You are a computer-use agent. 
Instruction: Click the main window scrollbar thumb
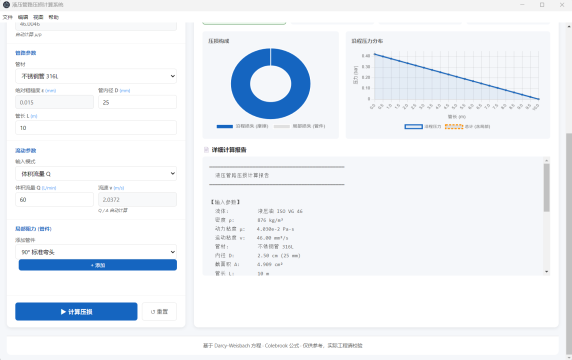[x=569, y=243]
